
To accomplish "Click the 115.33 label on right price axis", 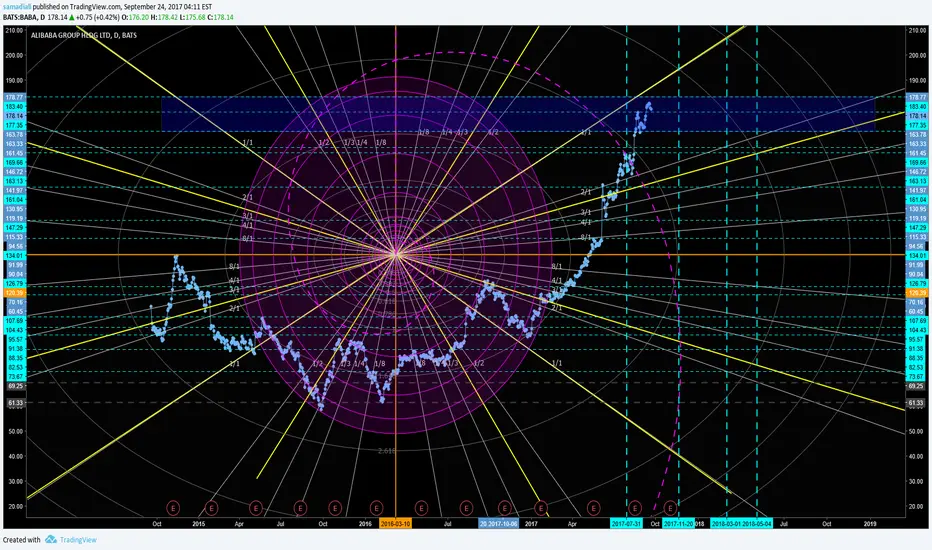I will [x=917, y=237].
